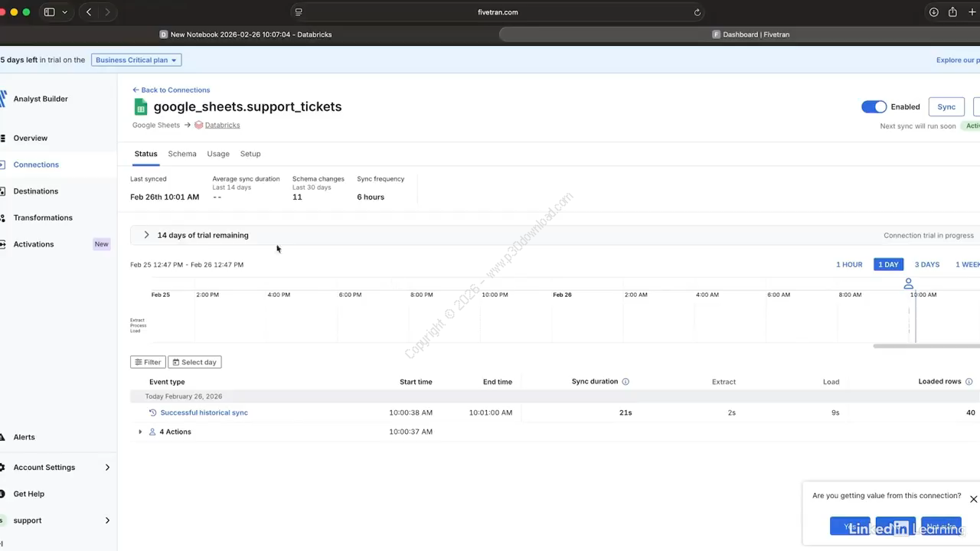Screen dimensions: 980x551
Task: Expand the support account chevron
Action: pos(107,520)
